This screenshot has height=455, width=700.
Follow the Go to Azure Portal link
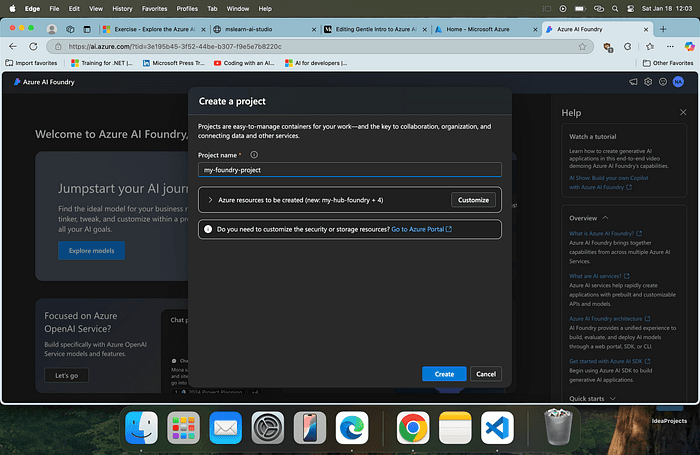click(x=421, y=229)
